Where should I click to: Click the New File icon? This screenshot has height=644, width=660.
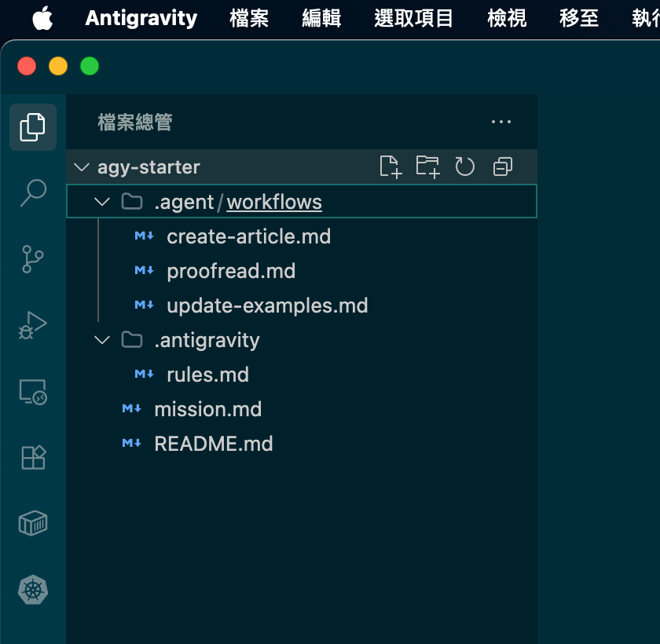(x=390, y=166)
